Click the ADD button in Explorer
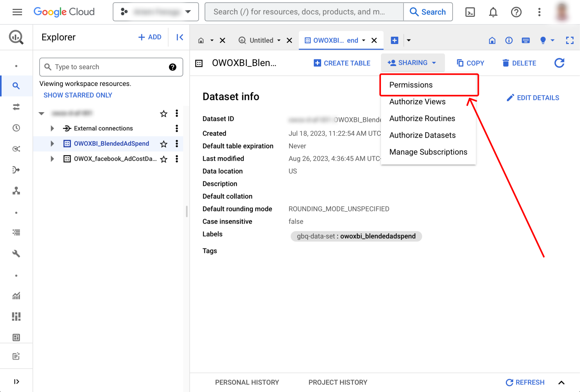Image resolution: width=580 pixels, height=392 pixels. tap(150, 37)
